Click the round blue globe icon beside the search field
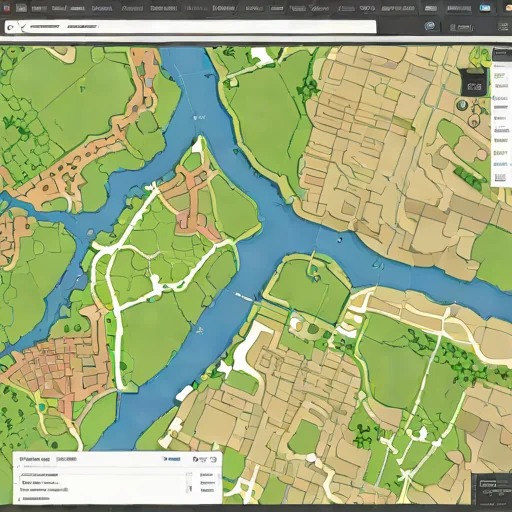Screen dimensions: 512x512 coord(430,26)
